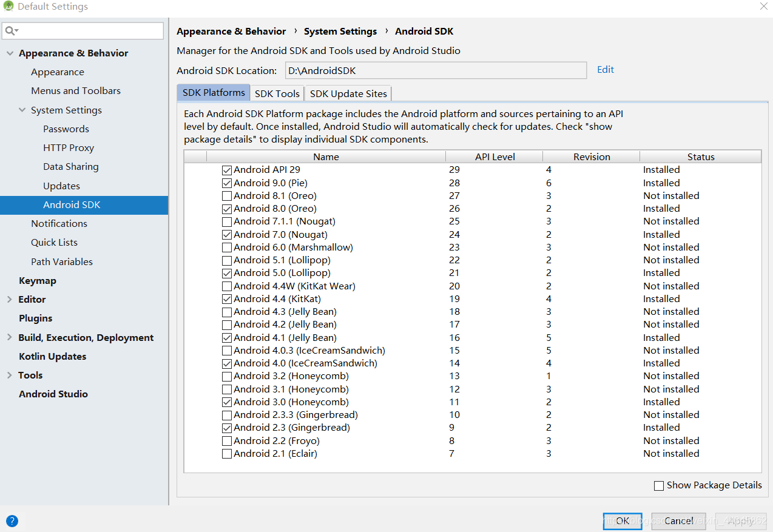Check Android 4.3 (Jelly Bean) checkbox

click(227, 312)
